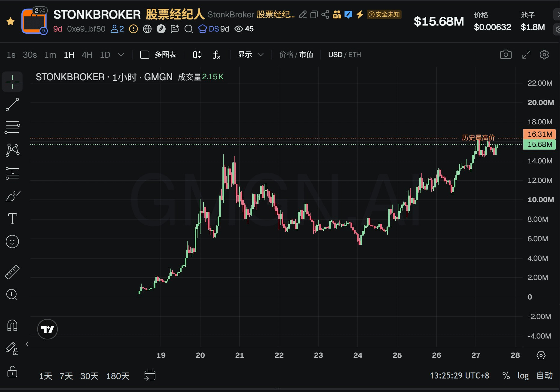Switch denomination to USD

pos(335,55)
